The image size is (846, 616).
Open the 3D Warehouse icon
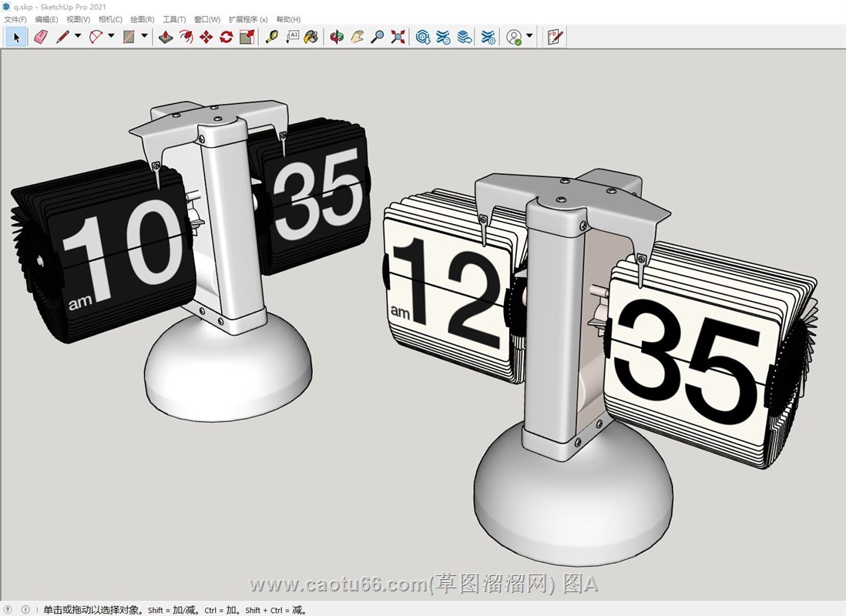click(x=423, y=36)
